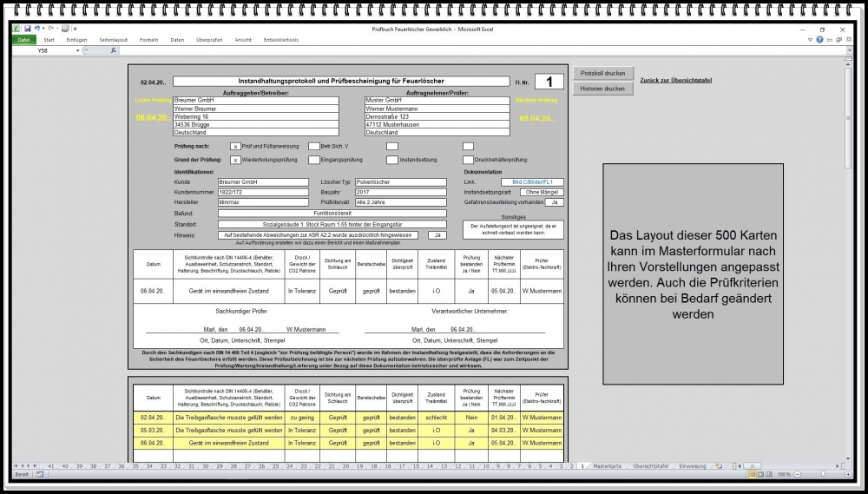Click the insert function fx icon
868x494 pixels.
click(113, 50)
